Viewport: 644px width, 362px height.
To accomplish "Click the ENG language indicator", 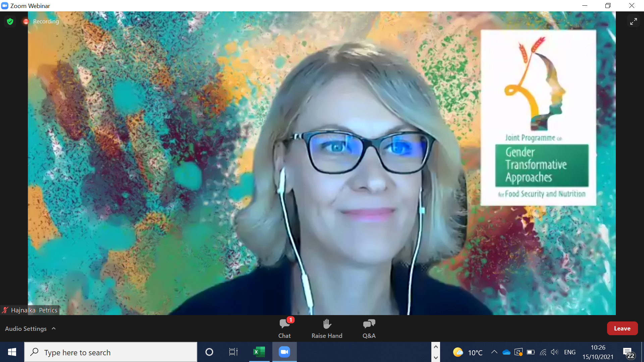I will pyautogui.click(x=570, y=352).
